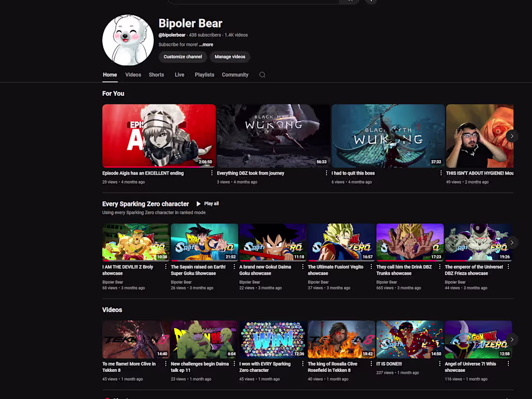
Task: Open Black Myth Wukong 56:33 video thumbnail
Action: [x=273, y=136]
